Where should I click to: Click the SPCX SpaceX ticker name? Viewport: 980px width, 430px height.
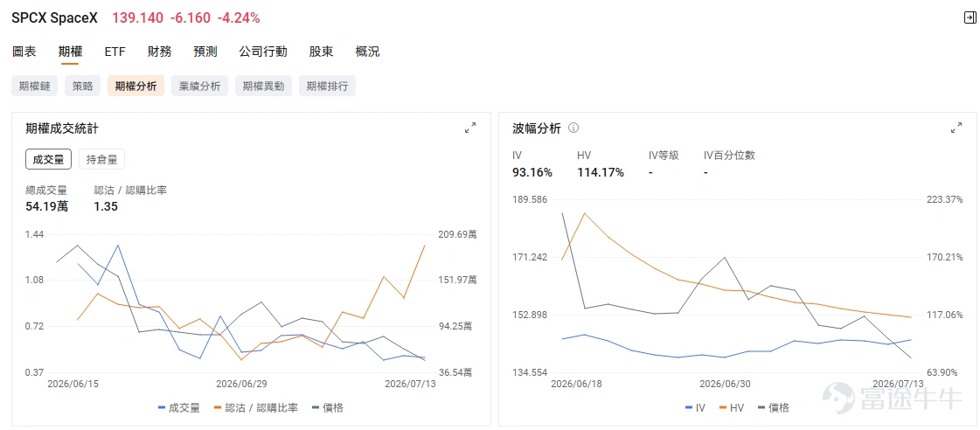coord(55,18)
